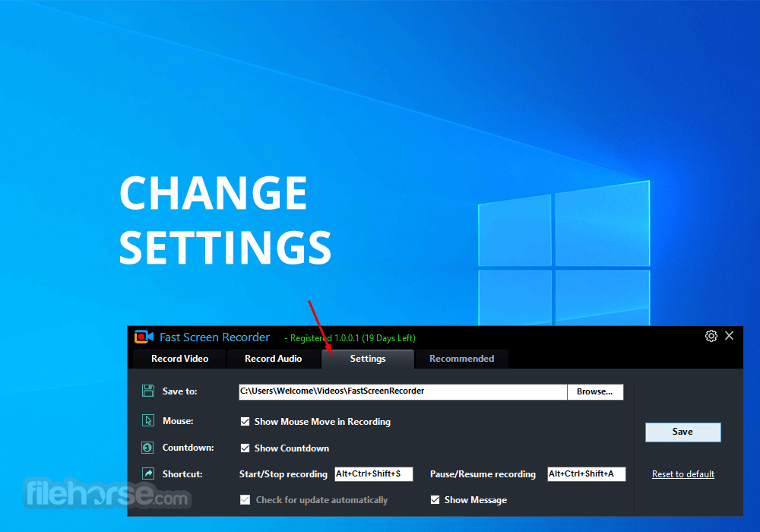Click the save path input field
The width and height of the screenshot is (760, 532).
click(403, 391)
